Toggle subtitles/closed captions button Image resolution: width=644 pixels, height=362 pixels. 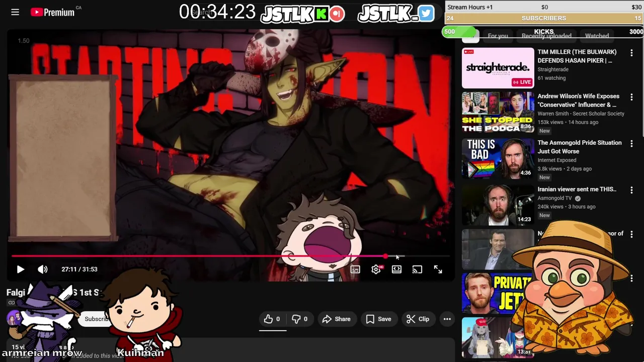click(x=355, y=269)
